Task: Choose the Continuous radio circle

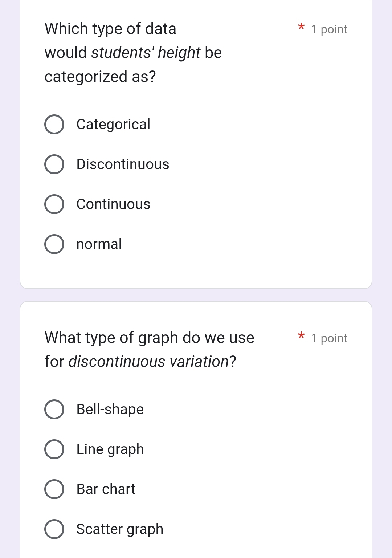Action: tap(54, 204)
